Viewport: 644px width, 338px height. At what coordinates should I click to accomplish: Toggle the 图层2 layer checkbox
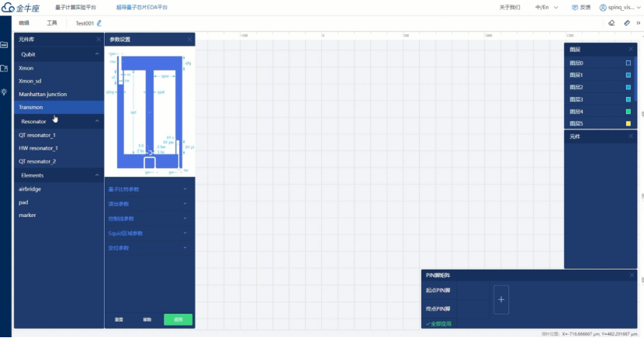tap(628, 87)
